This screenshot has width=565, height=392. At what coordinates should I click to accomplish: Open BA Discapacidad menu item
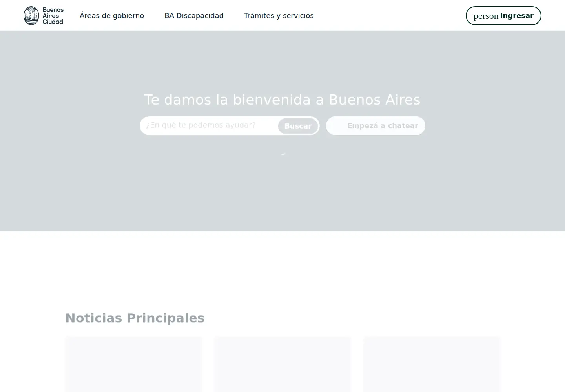pyautogui.click(x=194, y=16)
